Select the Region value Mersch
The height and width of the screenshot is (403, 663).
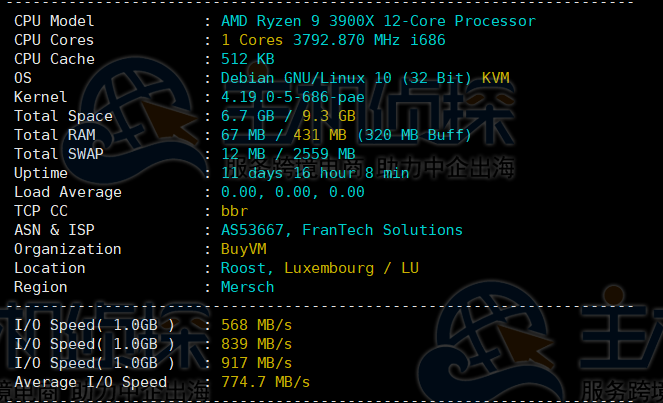click(247, 287)
